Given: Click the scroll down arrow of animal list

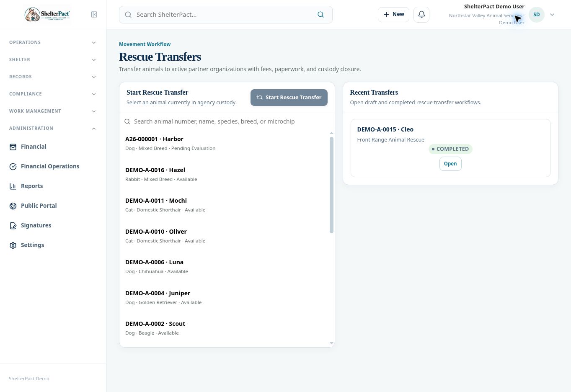Looking at the screenshot, I should point(331,343).
